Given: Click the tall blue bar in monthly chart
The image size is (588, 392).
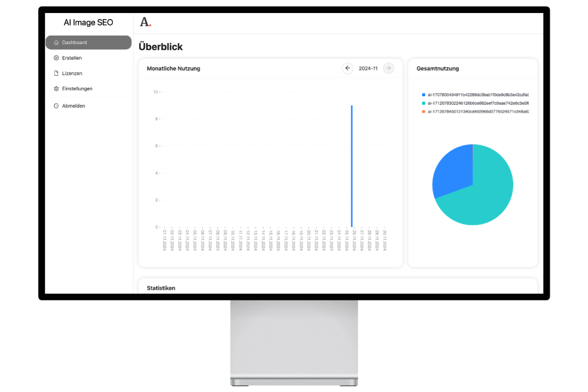Looking at the screenshot, I should [x=352, y=165].
